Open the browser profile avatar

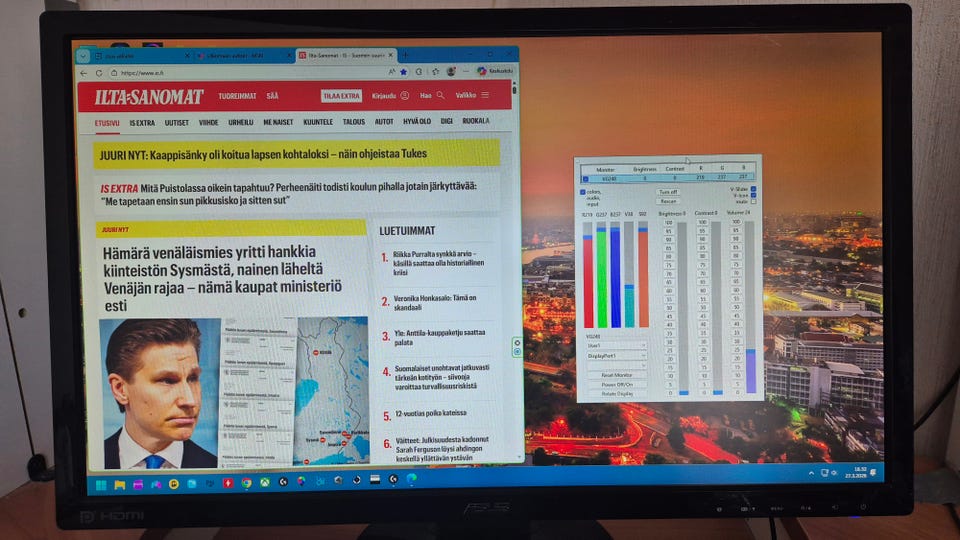tap(451, 72)
